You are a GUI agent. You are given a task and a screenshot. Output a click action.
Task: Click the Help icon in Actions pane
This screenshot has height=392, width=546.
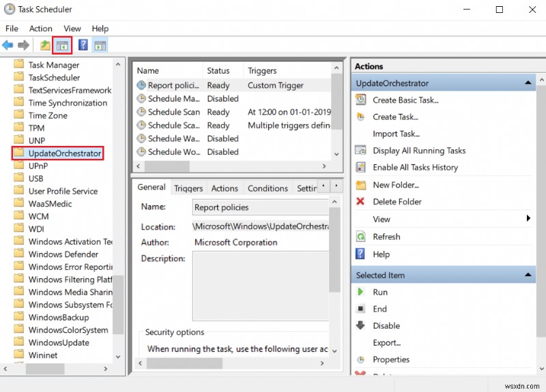pyautogui.click(x=360, y=254)
